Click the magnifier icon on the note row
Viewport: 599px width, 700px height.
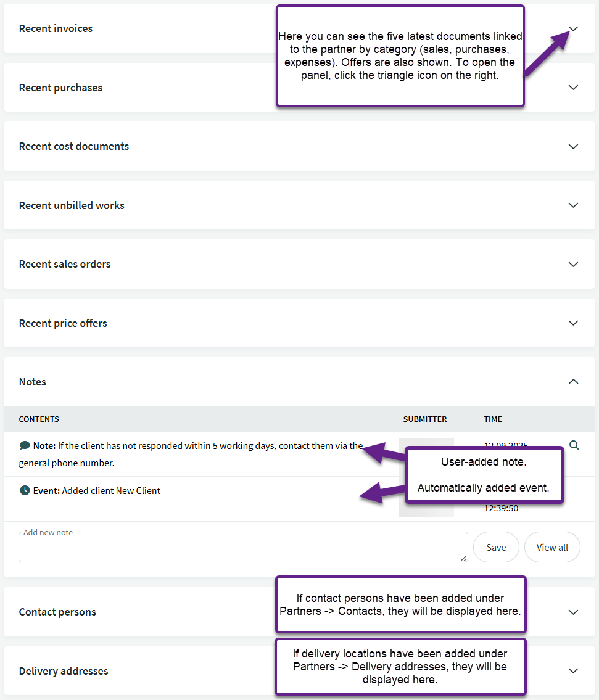point(574,445)
